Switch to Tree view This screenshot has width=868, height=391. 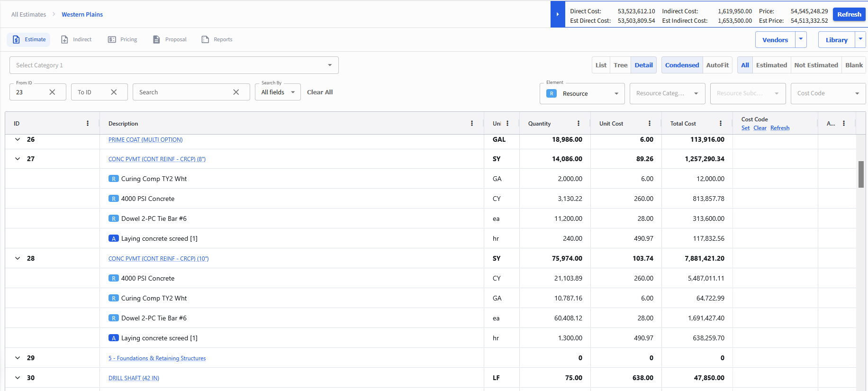tap(620, 65)
